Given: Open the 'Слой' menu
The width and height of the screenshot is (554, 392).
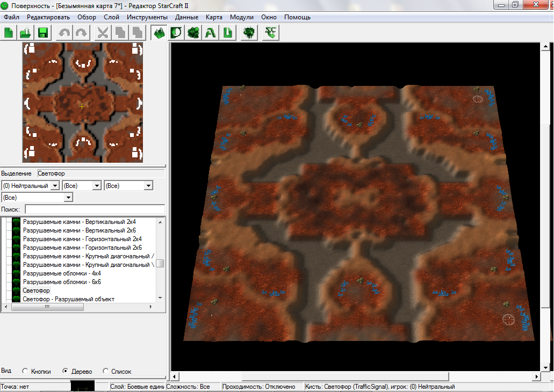Looking at the screenshot, I should pyautogui.click(x=112, y=17).
